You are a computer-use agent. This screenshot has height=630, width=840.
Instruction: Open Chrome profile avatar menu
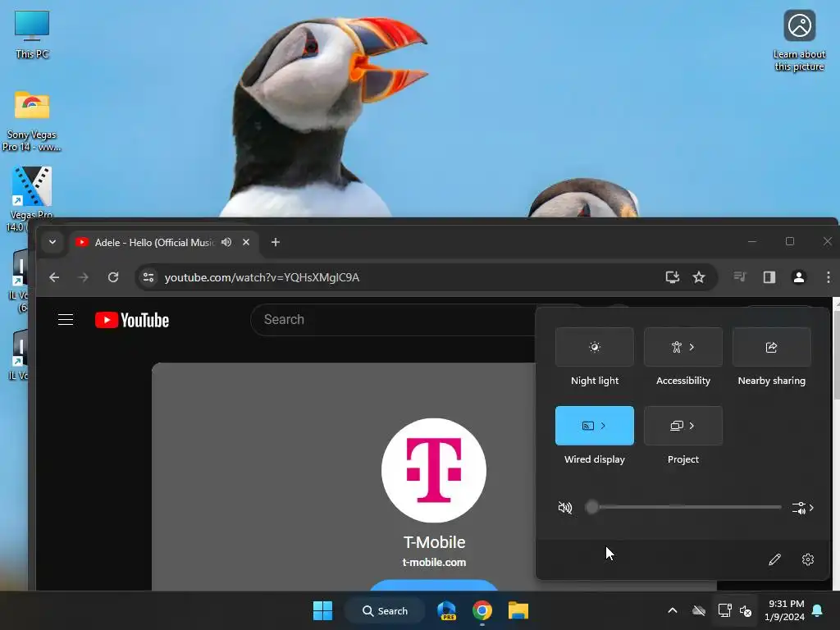[799, 277]
